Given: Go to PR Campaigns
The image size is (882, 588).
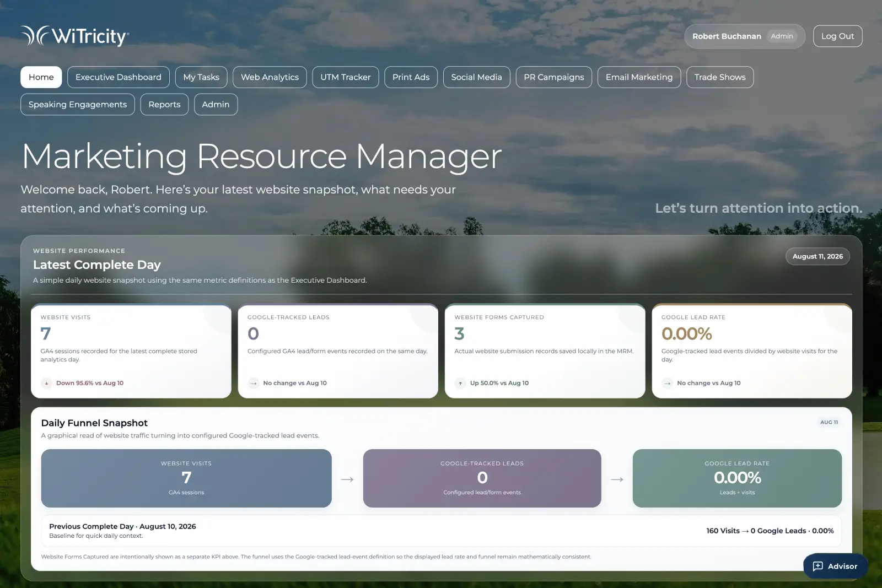Looking at the screenshot, I should 554,77.
